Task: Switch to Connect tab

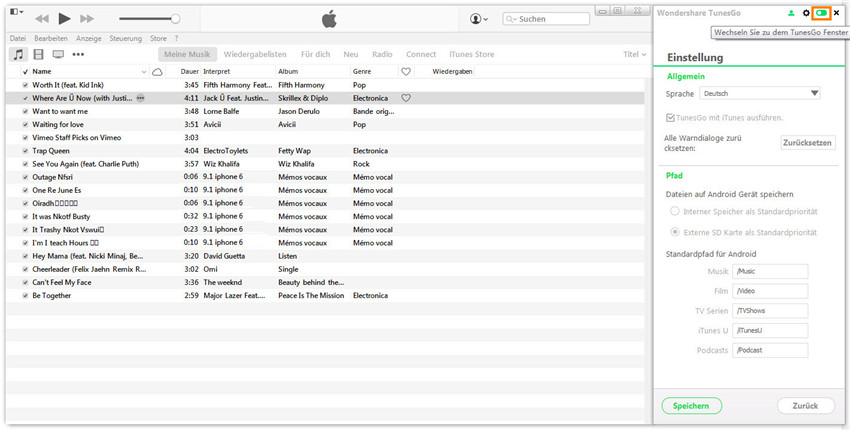Action: pyautogui.click(x=421, y=54)
